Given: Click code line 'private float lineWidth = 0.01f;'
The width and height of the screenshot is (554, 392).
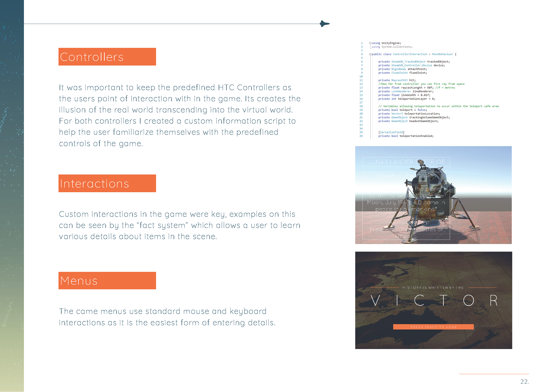Looking at the screenshot, I should (x=404, y=95).
